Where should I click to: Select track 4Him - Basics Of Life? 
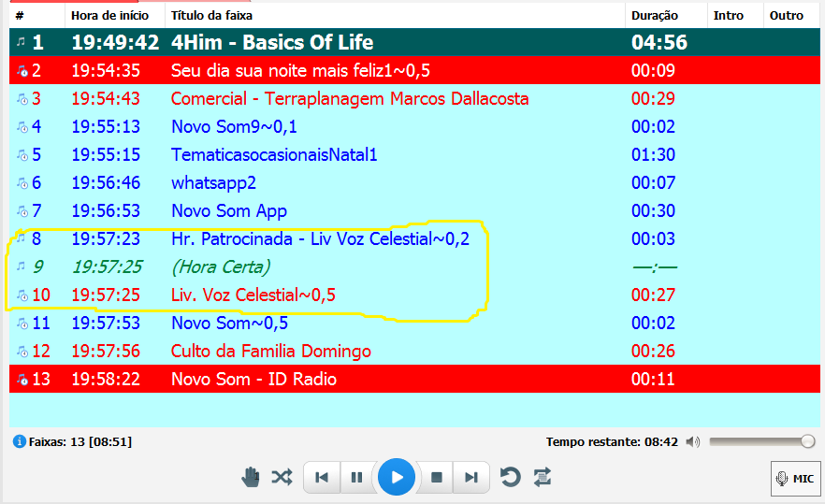click(x=414, y=42)
